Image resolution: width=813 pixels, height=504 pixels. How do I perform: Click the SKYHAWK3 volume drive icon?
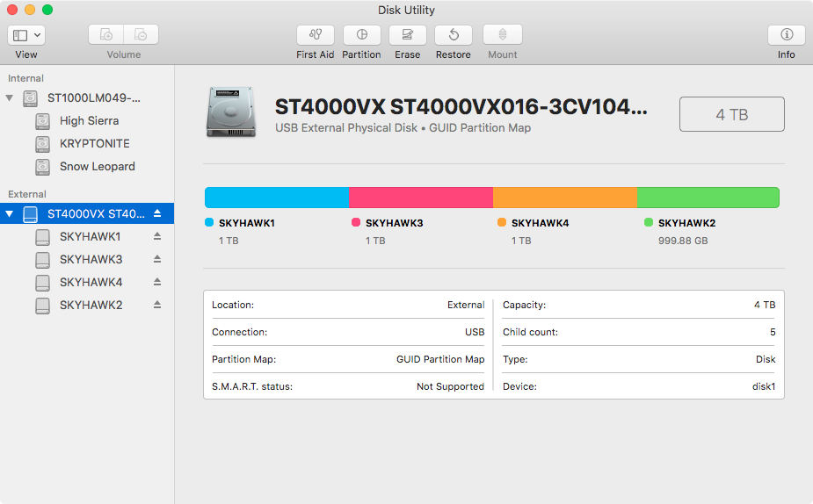[42, 260]
